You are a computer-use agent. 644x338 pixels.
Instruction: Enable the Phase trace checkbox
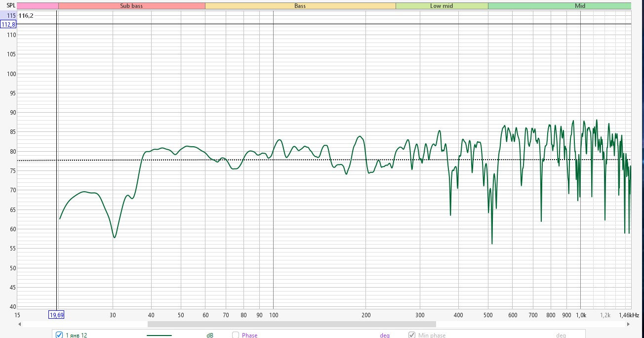coord(236,335)
